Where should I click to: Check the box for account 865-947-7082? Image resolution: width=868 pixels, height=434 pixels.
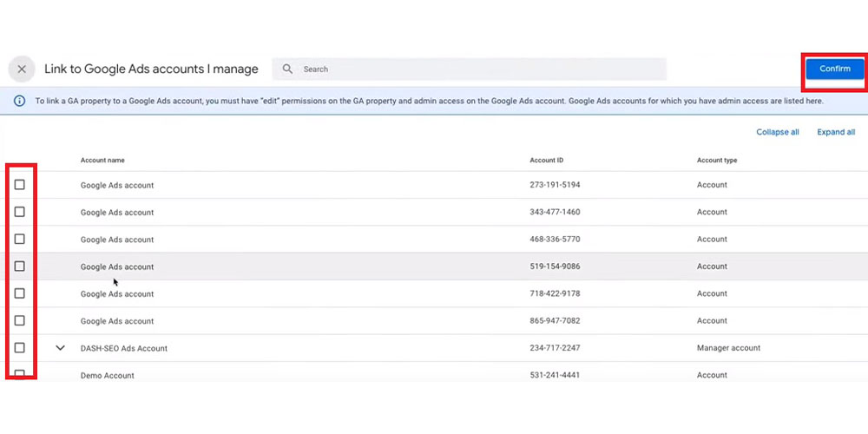tap(19, 320)
